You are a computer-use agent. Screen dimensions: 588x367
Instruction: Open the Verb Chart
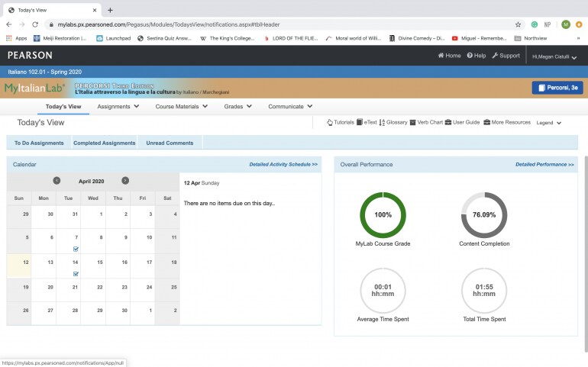tap(426, 122)
